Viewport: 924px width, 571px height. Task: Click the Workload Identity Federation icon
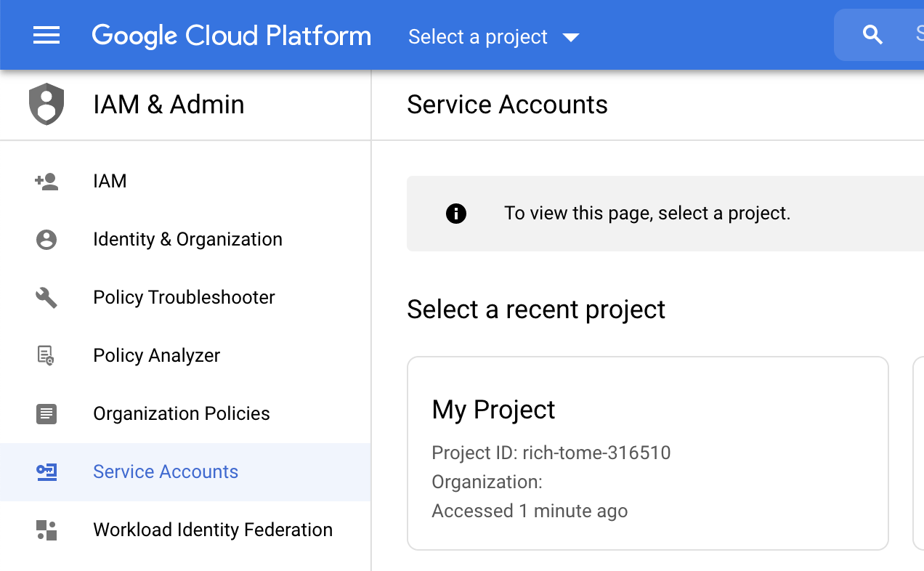point(46,530)
